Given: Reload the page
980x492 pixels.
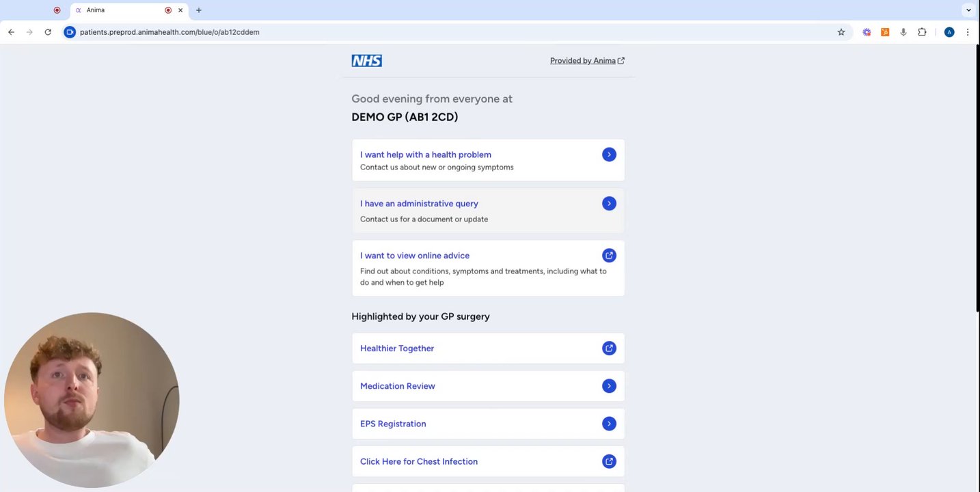Looking at the screenshot, I should point(48,32).
